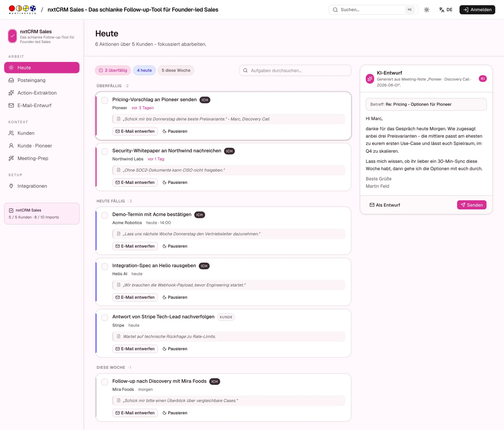Filter by 5 diese Woche chip
The width and height of the screenshot is (504, 430).
[x=176, y=70]
